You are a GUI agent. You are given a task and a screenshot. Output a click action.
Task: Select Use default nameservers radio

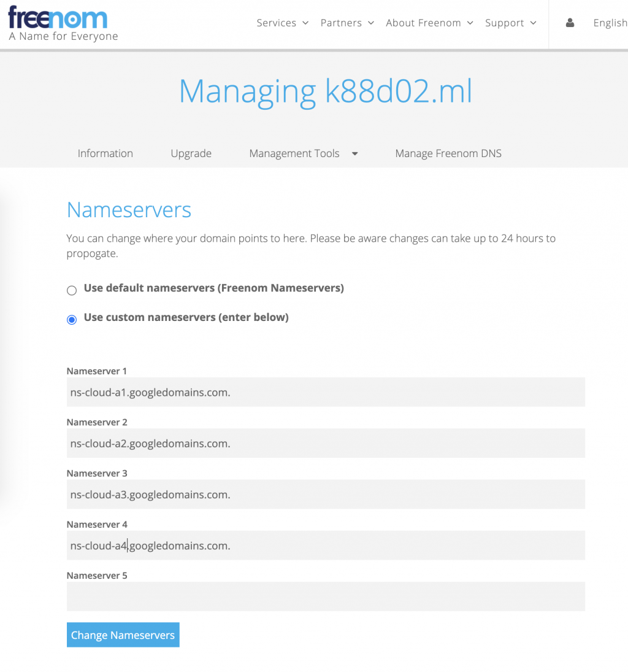[x=72, y=290]
